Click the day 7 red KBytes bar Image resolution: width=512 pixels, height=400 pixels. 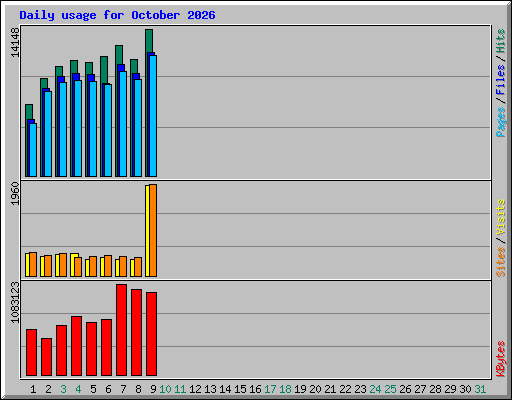(x=121, y=330)
